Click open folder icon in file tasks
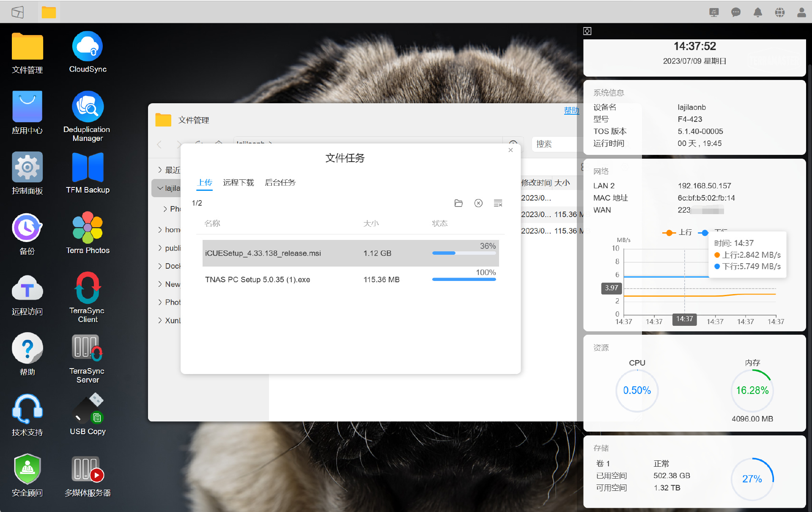This screenshot has height=512, width=812. point(458,203)
